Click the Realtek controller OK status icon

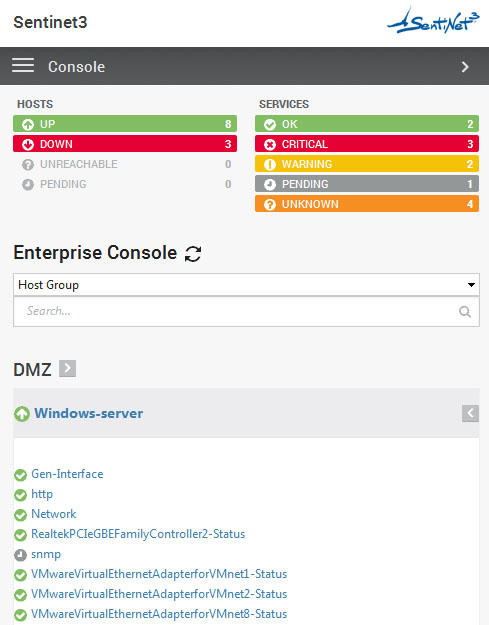[20, 535]
